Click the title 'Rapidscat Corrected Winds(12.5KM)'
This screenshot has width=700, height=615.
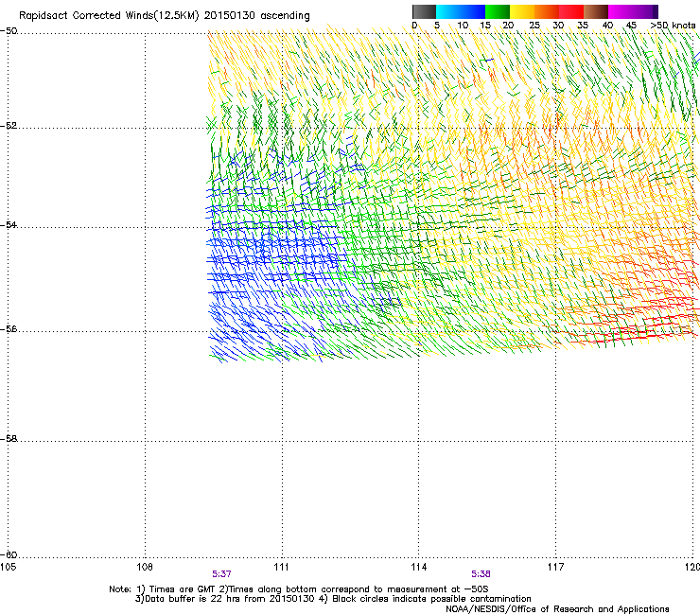coord(109,16)
